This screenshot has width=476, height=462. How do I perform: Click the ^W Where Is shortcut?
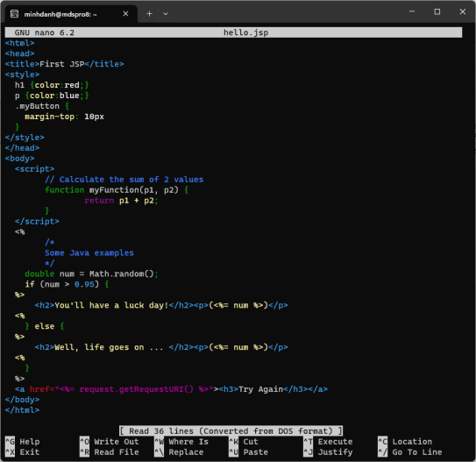pos(181,442)
